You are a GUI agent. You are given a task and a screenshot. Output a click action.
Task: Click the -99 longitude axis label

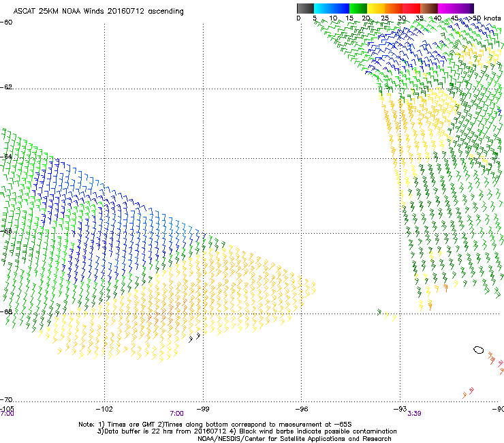point(203,409)
